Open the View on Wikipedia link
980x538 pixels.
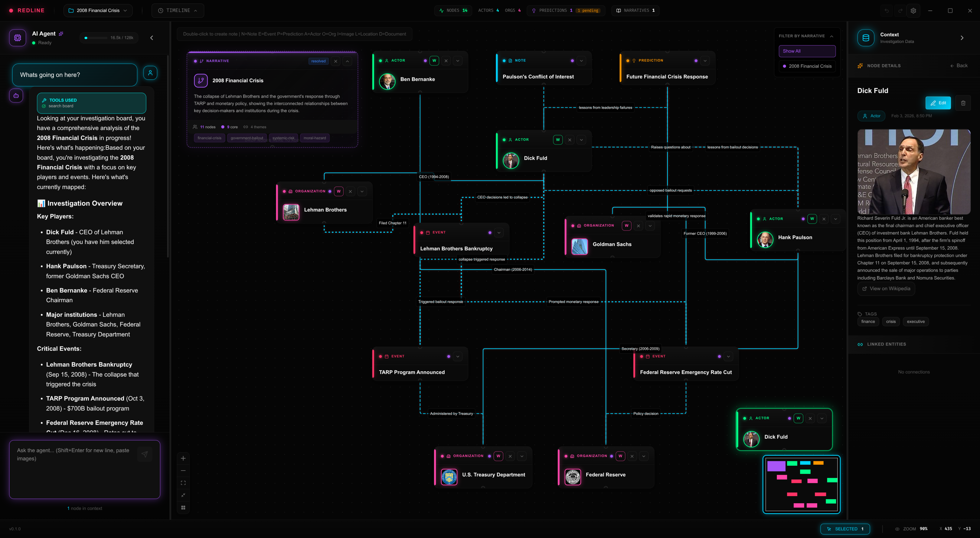886,289
